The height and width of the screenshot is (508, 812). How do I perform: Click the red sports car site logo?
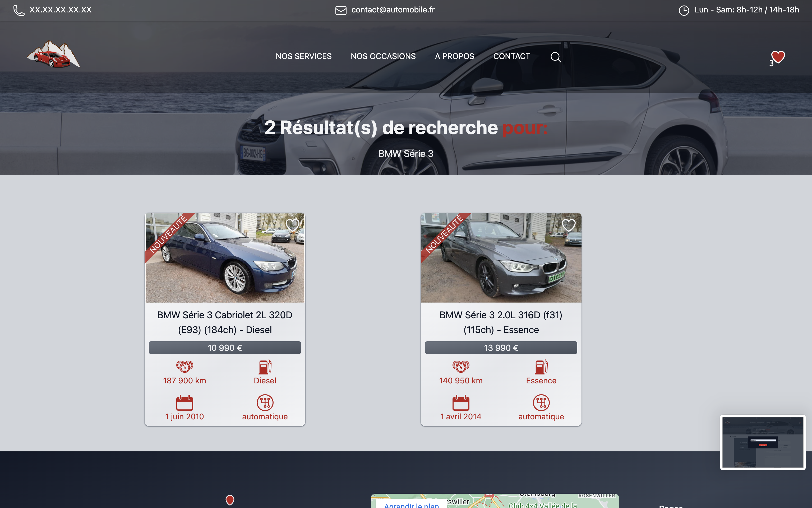(53, 54)
